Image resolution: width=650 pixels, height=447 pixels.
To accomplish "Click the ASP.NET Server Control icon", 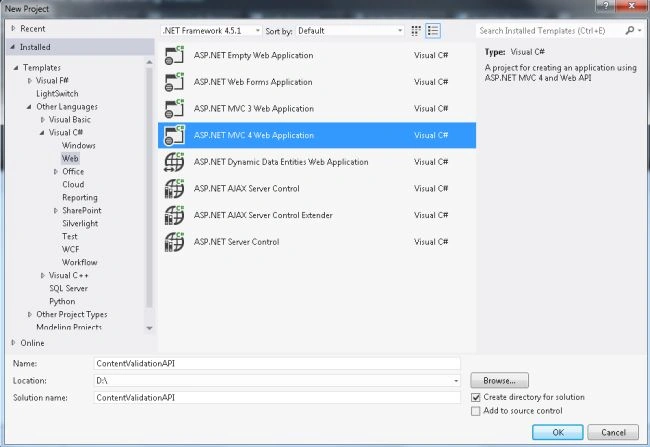I will pos(174,242).
